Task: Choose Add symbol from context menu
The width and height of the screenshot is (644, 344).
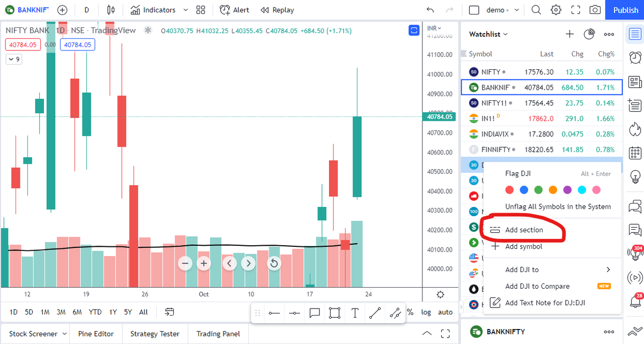Action: click(x=552, y=246)
